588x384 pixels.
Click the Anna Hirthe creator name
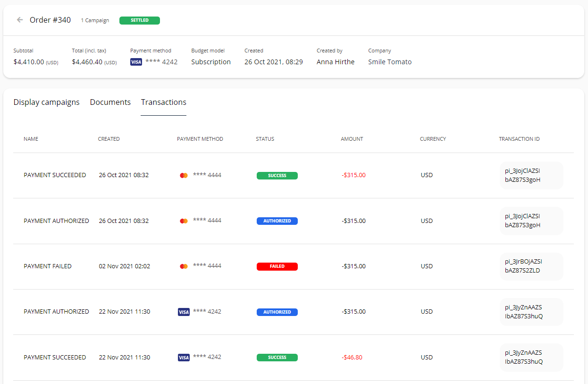(335, 62)
